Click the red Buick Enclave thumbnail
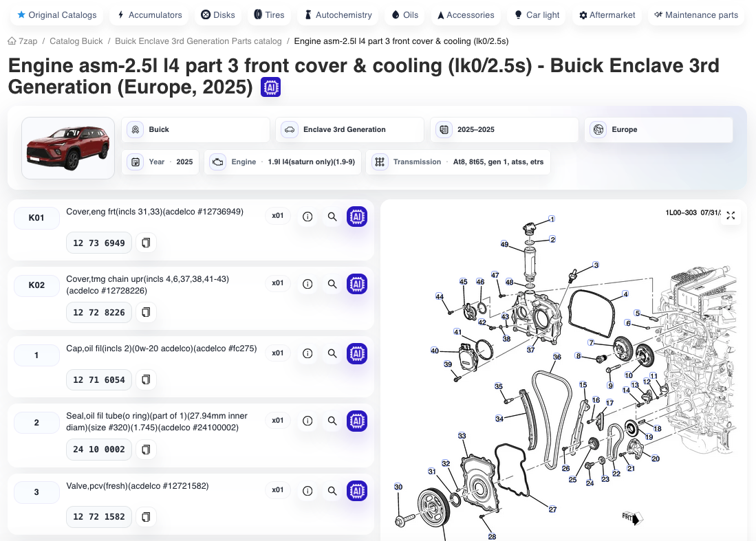 click(x=68, y=148)
